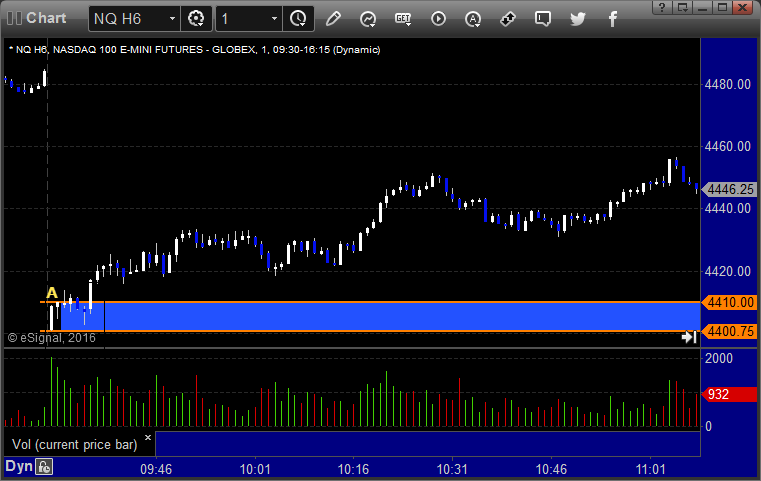Click the 4480.00 price axis label
Viewport: 761px width, 481px height.
point(728,84)
